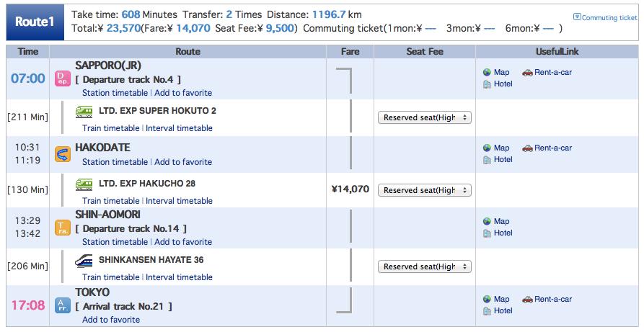Open seat type dropdown for Hakucho 28
Screen dimensions: 644x332
[425, 190]
